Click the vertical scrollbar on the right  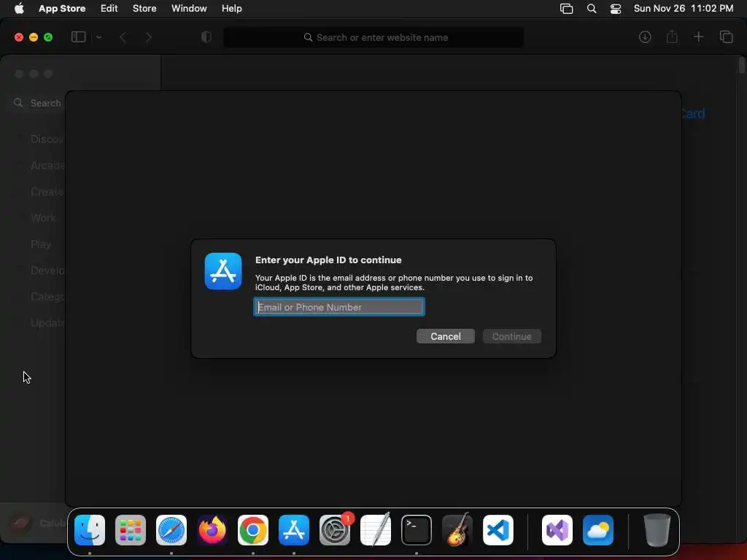click(741, 66)
